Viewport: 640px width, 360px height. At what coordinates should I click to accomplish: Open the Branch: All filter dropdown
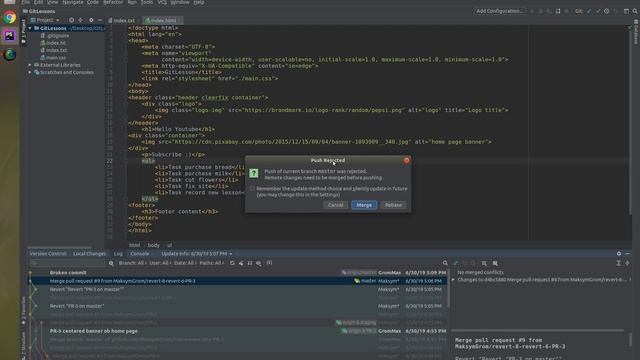133,263
